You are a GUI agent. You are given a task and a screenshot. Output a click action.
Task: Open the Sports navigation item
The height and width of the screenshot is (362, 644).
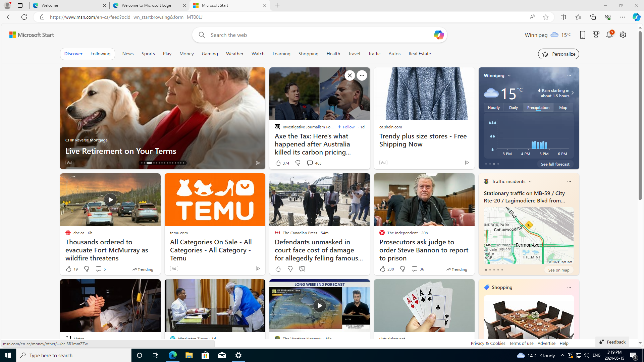[148, 54]
